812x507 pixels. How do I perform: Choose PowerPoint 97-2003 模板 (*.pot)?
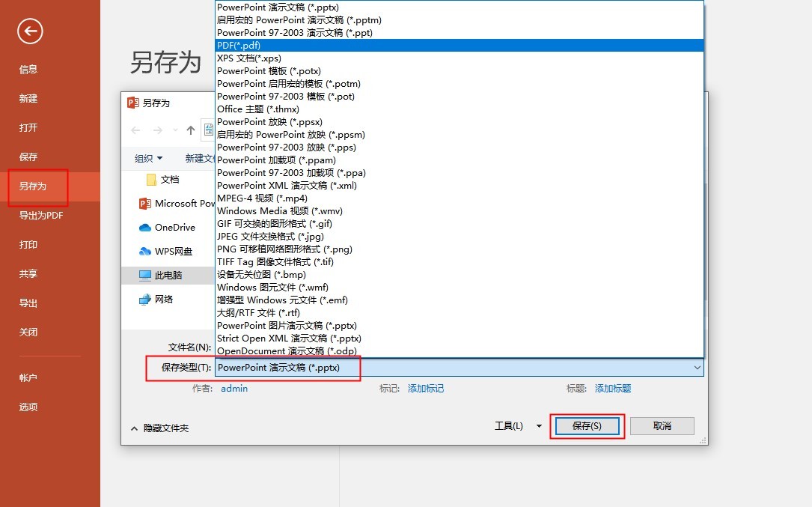click(460, 97)
